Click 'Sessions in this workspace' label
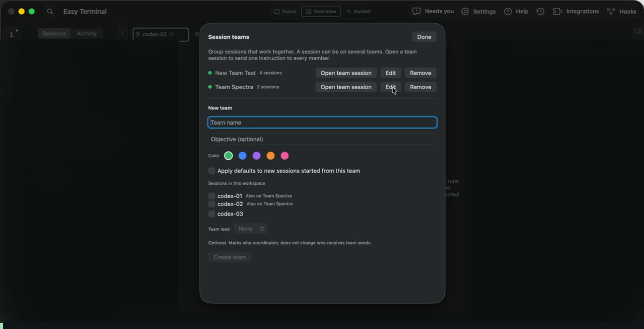Screen dimensions: 644x329 click(x=236, y=183)
